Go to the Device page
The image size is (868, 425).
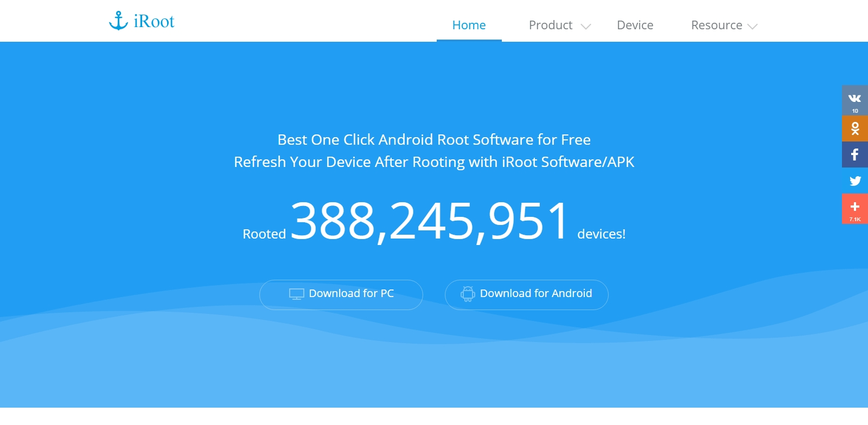[635, 25]
